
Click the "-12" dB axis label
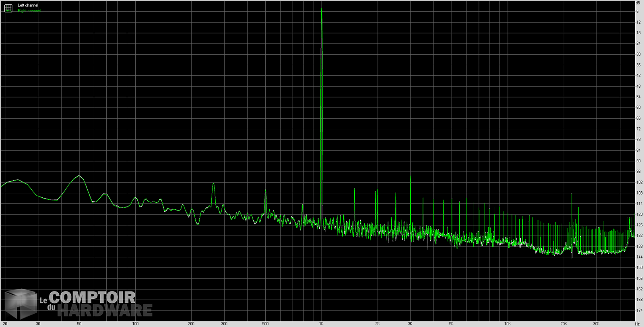point(638,22)
